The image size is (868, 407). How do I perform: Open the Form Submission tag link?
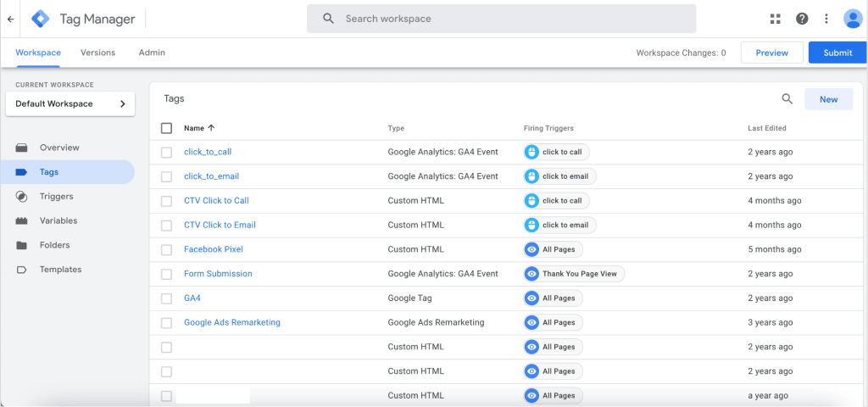pos(218,274)
